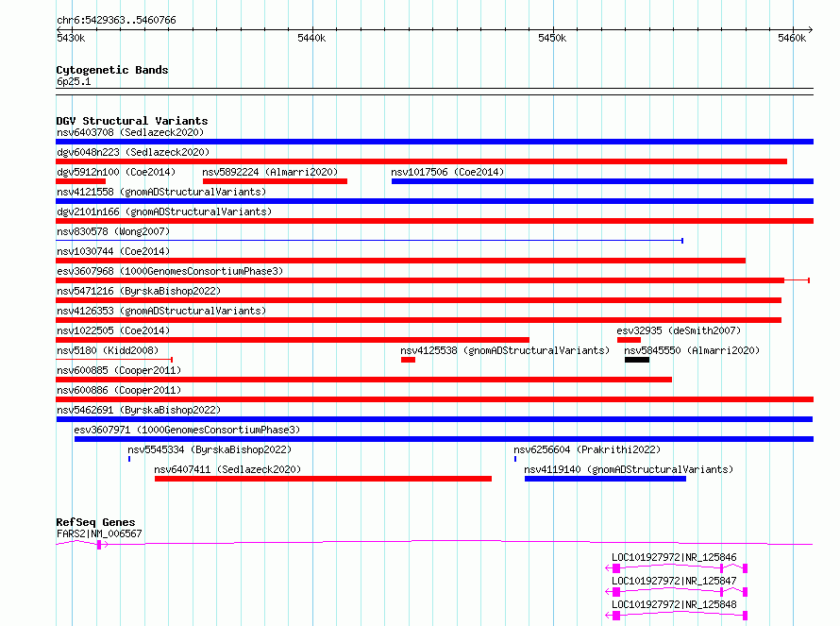This screenshot has width=840, height=626.
Task: Click the red bar for dgv2101n166
Action: [x=434, y=221]
